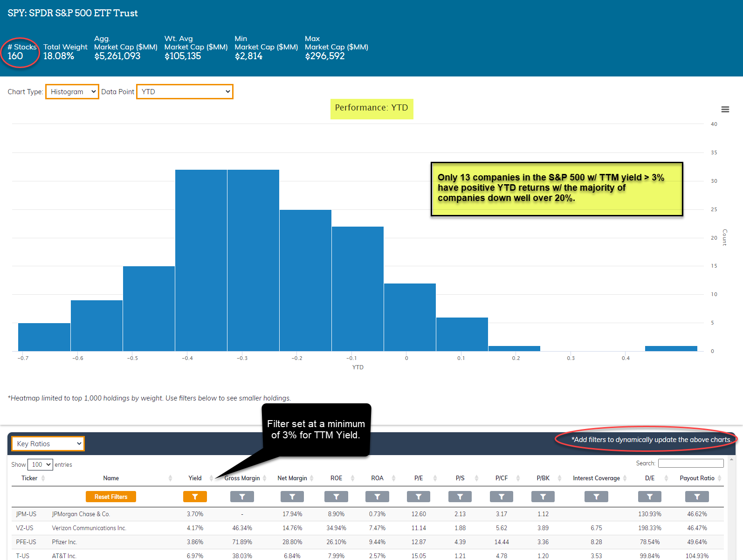This screenshot has width=743, height=560.
Task: Open the Net Margin column filter
Action: tap(292, 497)
